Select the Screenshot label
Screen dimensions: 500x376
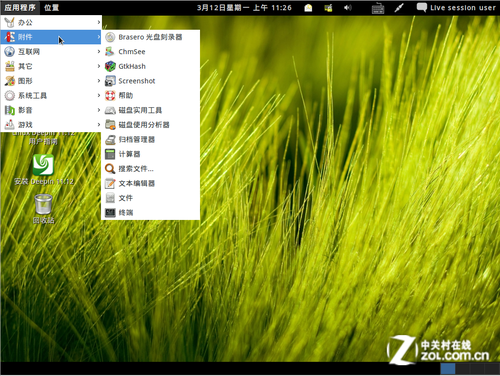tap(137, 81)
